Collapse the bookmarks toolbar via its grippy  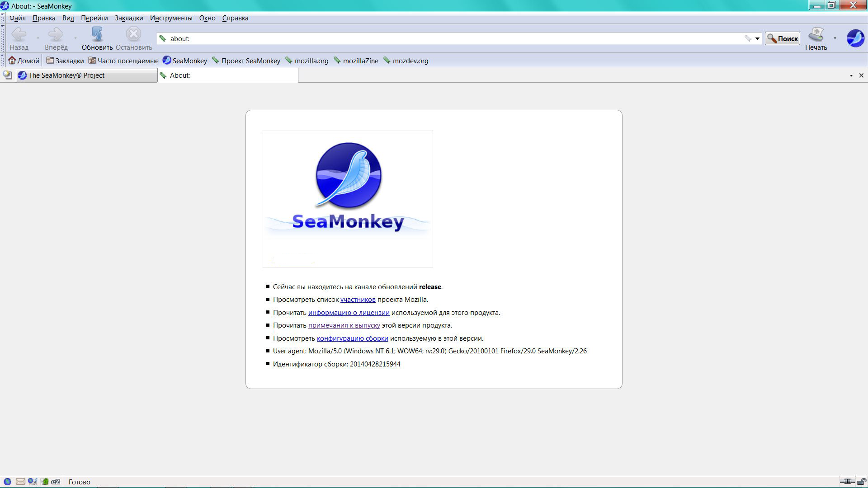[3, 61]
